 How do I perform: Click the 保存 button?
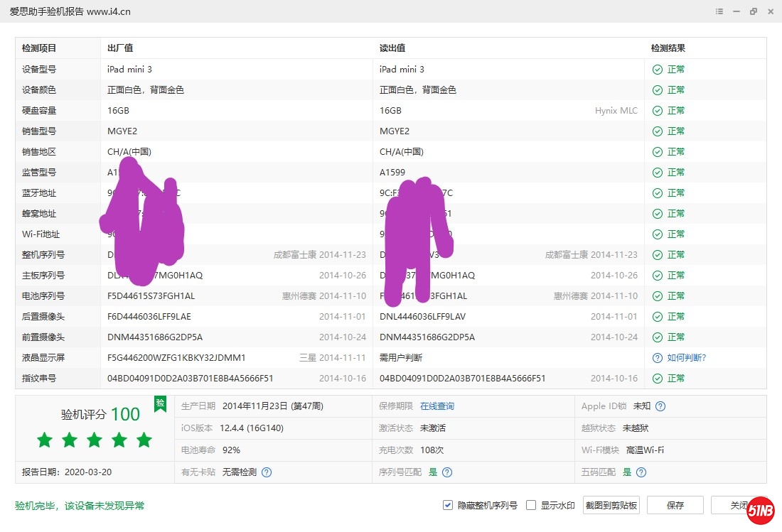click(x=675, y=506)
